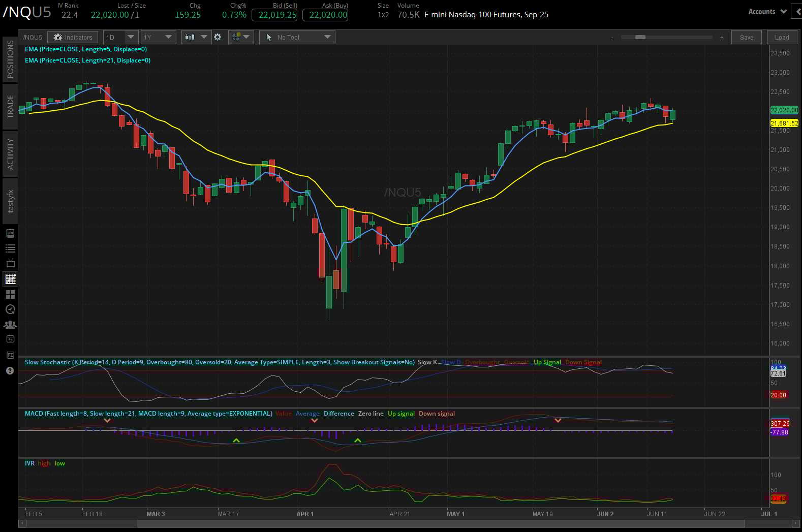Click the JUN 2 date axis label

(605, 514)
